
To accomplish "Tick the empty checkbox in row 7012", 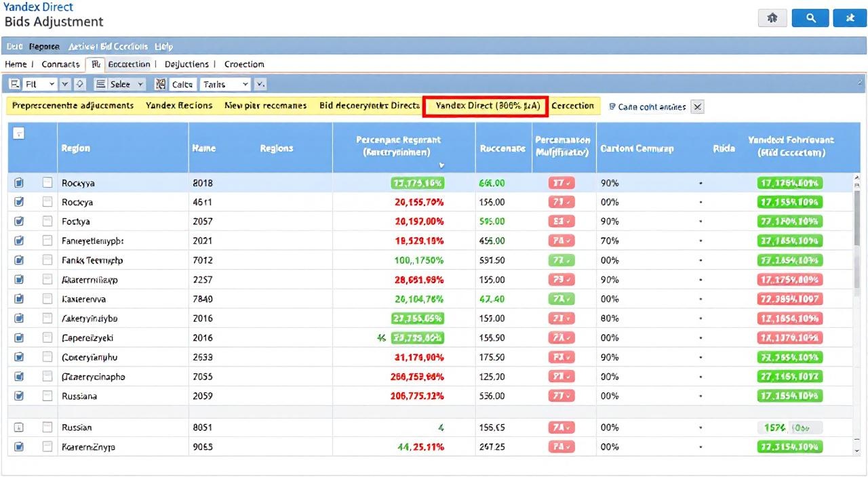I will [47, 260].
